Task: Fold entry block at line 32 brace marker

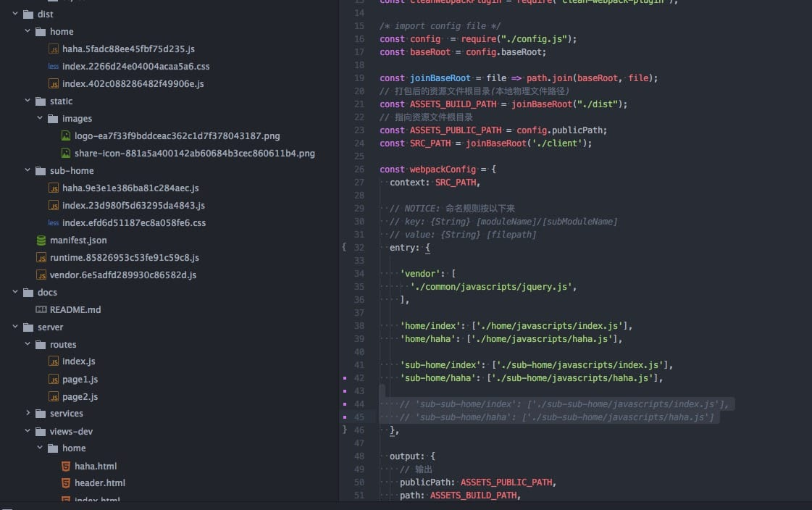Action: 344,247
